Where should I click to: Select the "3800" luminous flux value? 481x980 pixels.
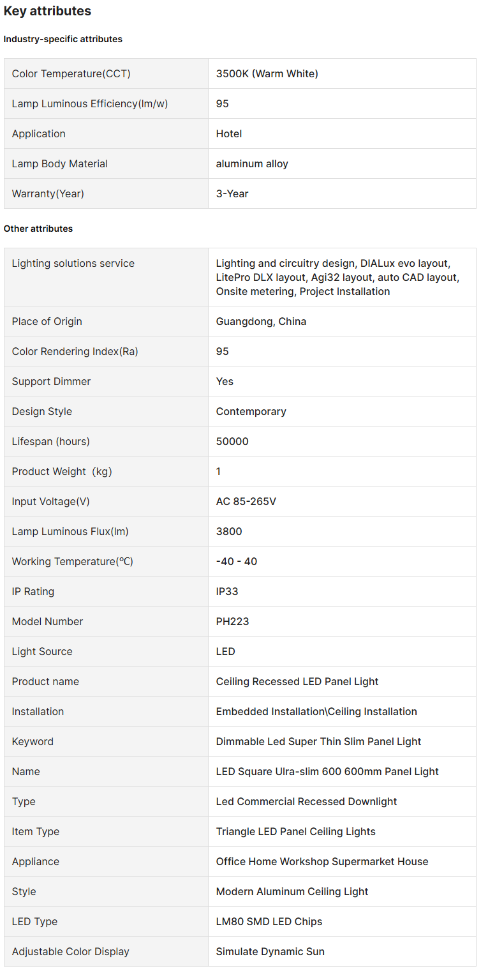(x=229, y=531)
